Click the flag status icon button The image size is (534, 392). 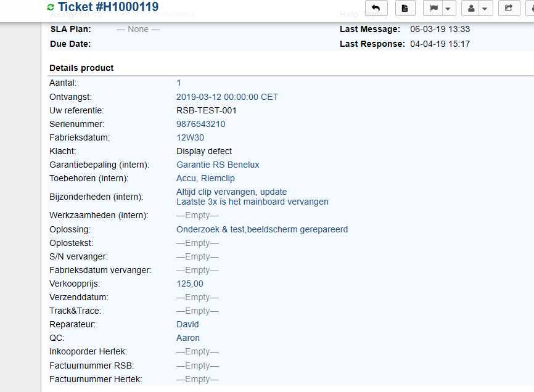tap(433, 8)
